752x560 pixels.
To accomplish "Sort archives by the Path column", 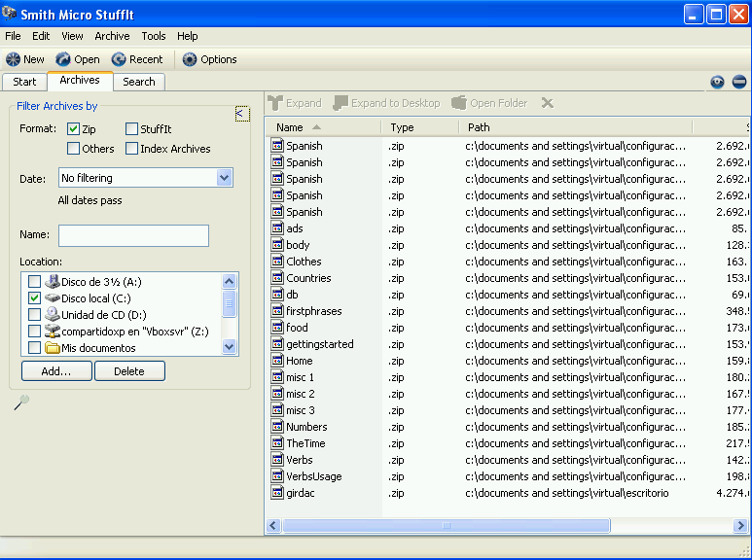I will (x=576, y=127).
